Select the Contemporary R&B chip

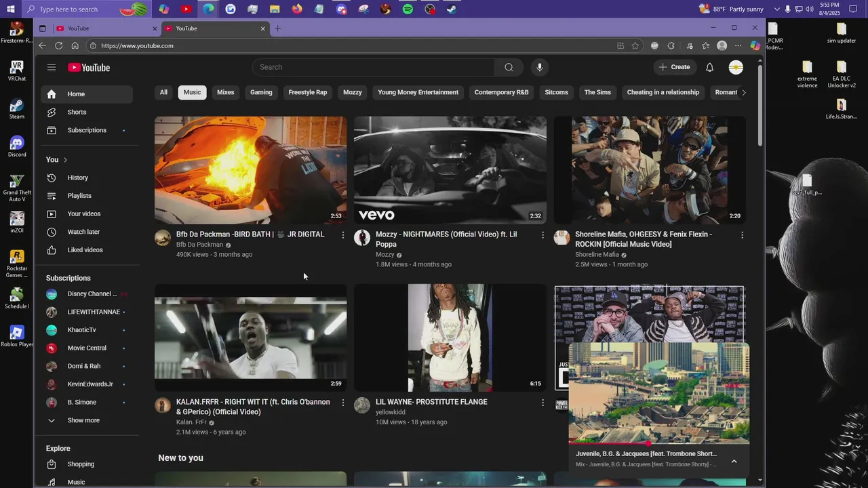click(x=501, y=92)
